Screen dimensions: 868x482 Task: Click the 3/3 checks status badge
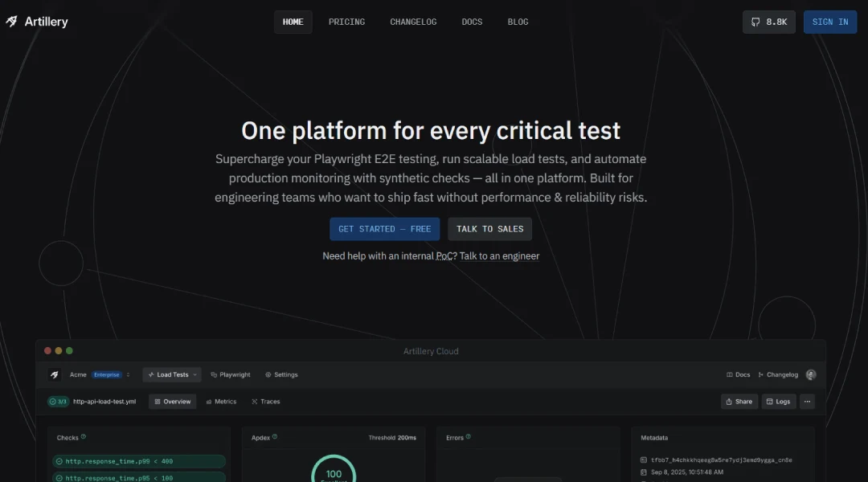[x=58, y=401]
